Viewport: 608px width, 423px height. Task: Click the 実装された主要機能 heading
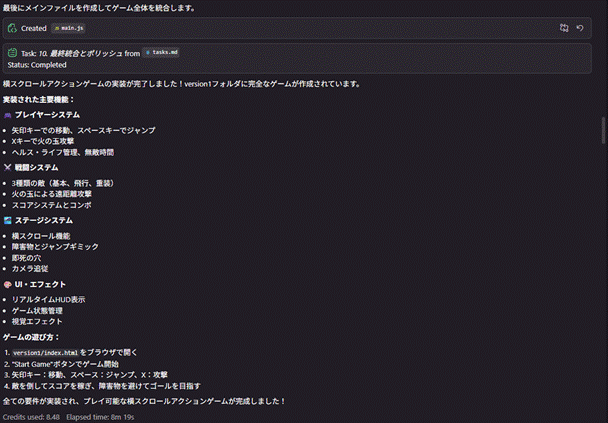[38, 100]
